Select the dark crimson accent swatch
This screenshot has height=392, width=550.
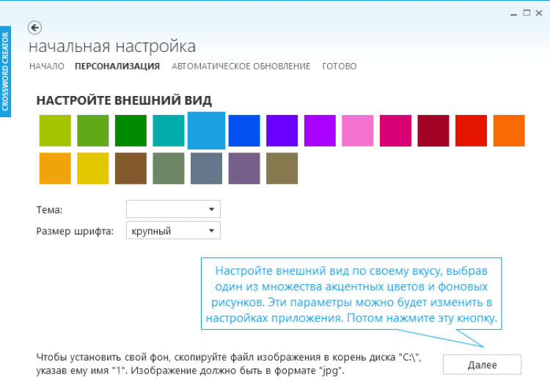click(433, 130)
